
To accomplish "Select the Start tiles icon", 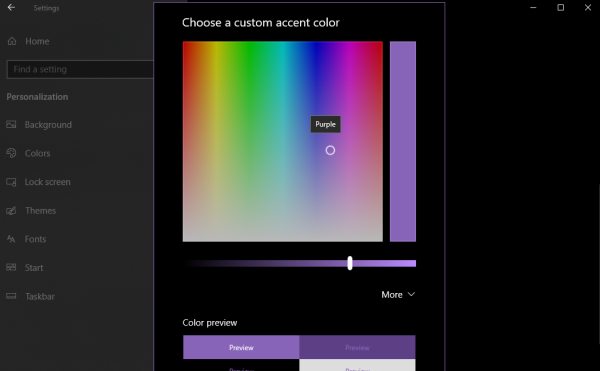I will point(11,267).
